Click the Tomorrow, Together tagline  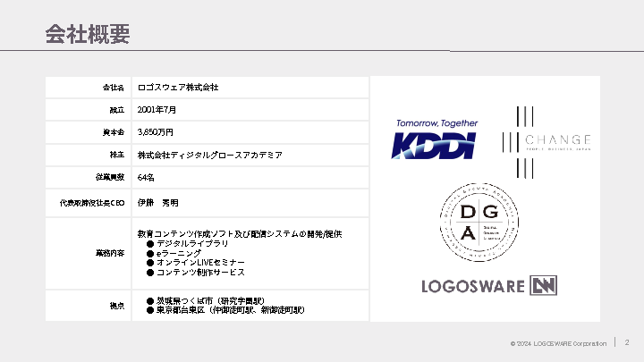(436, 123)
